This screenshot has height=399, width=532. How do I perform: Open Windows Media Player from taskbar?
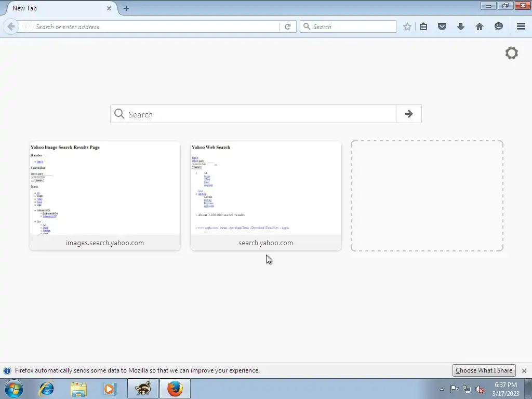(x=110, y=389)
